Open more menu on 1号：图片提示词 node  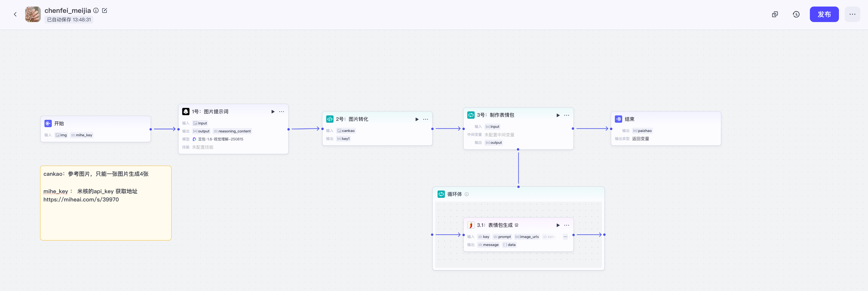(x=282, y=111)
